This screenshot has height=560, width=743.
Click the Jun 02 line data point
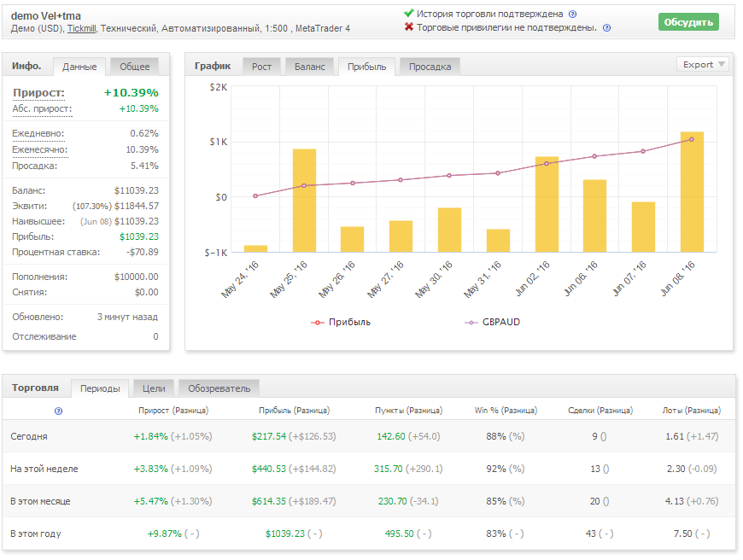[x=547, y=163]
